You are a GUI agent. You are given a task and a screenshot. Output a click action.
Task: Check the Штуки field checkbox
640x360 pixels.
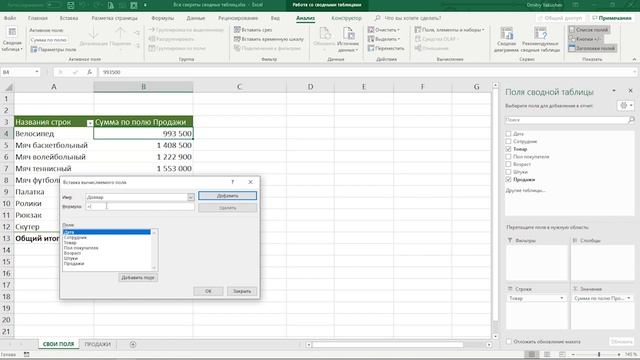tap(508, 172)
